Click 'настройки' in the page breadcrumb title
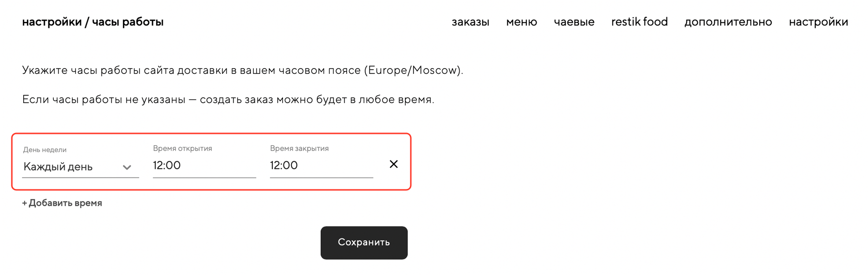 click(x=52, y=22)
